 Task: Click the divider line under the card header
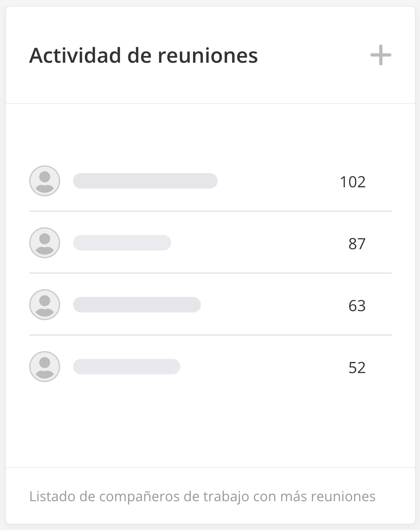tap(210, 103)
